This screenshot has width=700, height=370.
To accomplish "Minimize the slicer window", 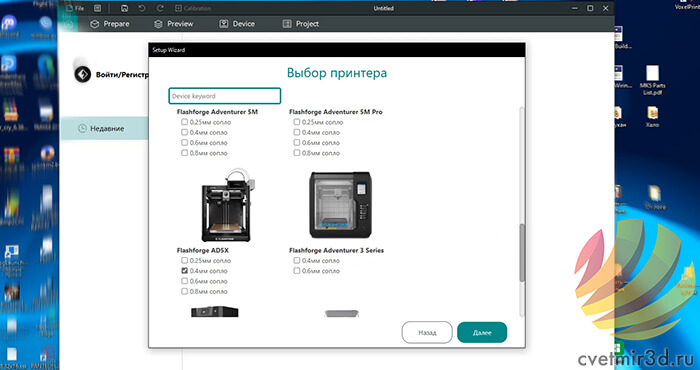I will (x=575, y=8).
